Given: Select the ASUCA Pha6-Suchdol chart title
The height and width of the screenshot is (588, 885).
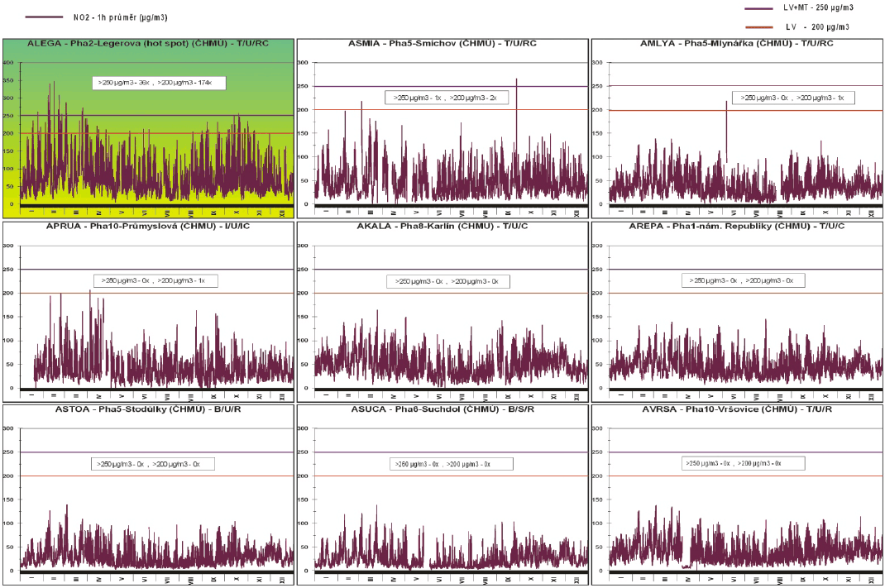Looking at the screenshot, I should (x=442, y=409).
